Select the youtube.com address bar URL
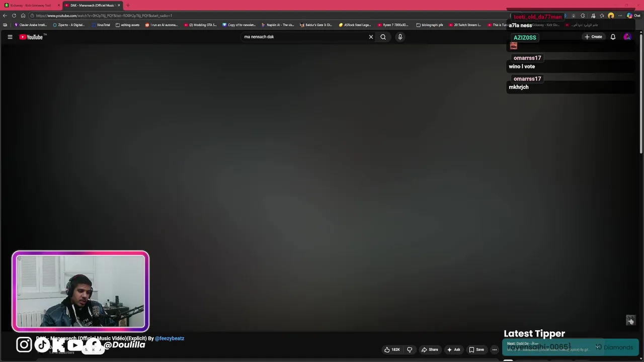The width and height of the screenshot is (644, 362). point(104,16)
